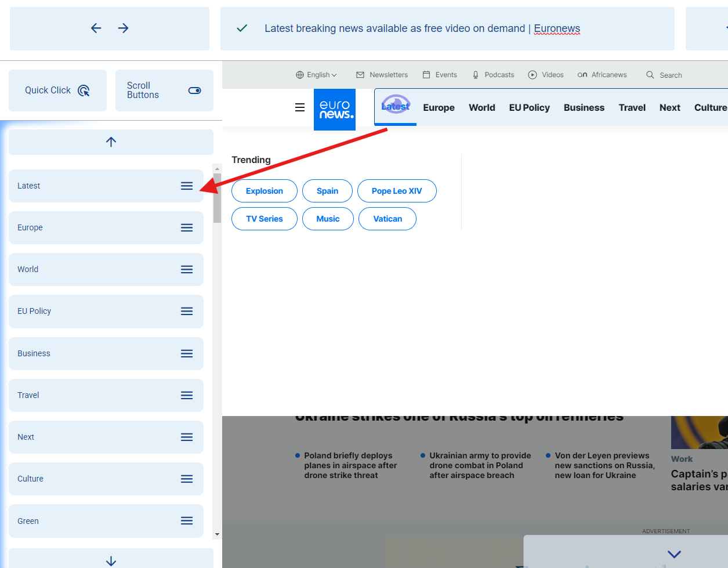
Task: Click the Search magnifier icon
Action: [650, 75]
